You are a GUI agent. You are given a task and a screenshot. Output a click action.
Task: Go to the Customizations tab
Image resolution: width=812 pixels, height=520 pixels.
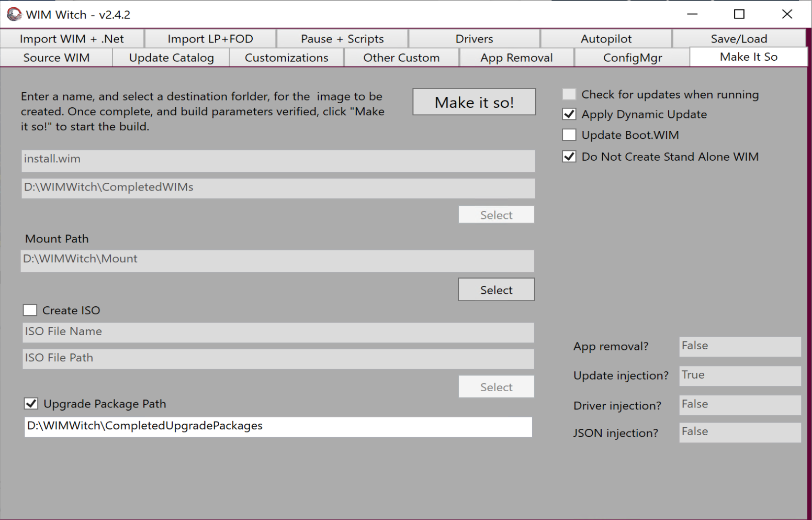[x=286, y=58]
